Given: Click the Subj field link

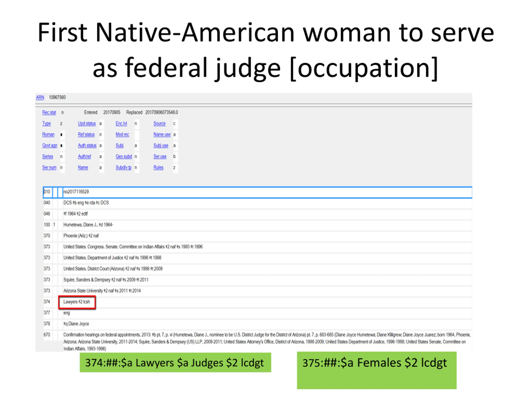Looking at the screenshot, I should coord(119,145).
